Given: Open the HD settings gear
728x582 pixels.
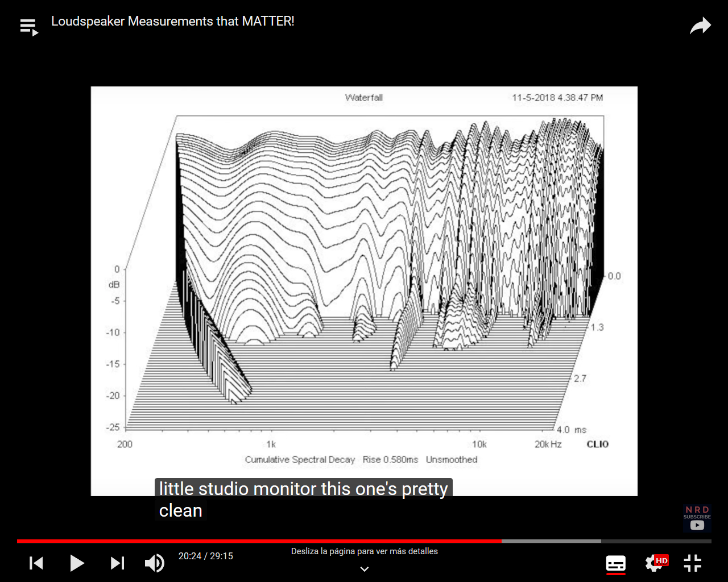Looking at the screenshot, I should 656,563.
